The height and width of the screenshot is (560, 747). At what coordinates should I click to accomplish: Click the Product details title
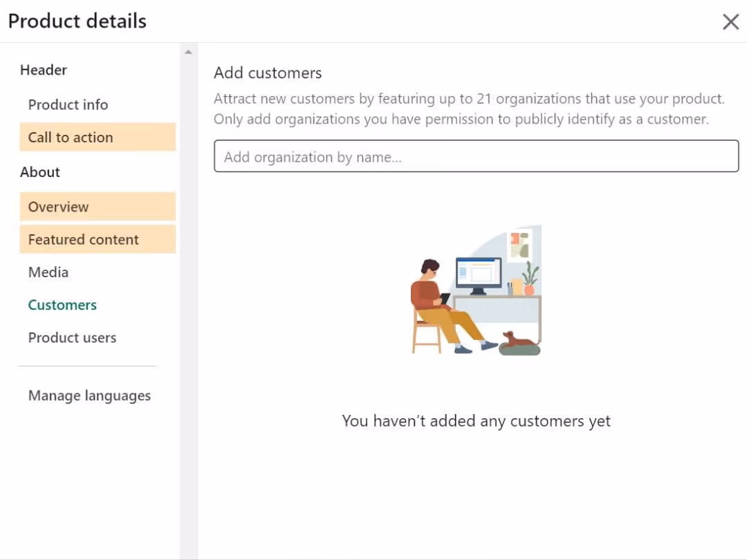(77, 21)
